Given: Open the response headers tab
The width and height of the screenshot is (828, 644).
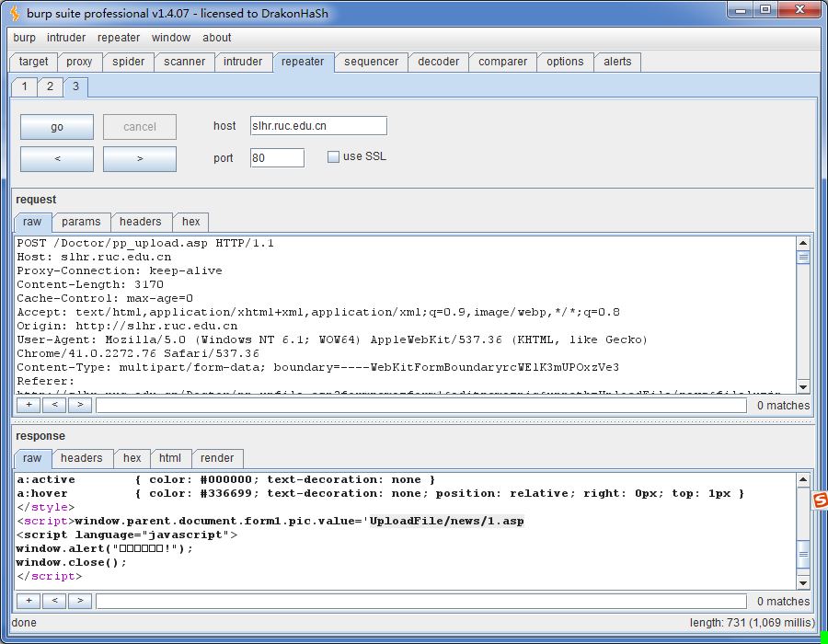Looking at the screenshot, I should (x=81, y=458).
